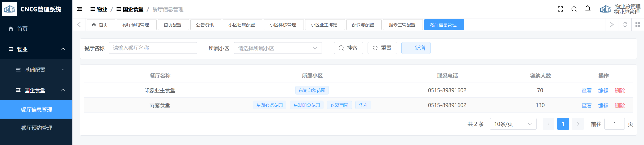Click the 搜索 button

click(x=348, y=48)
